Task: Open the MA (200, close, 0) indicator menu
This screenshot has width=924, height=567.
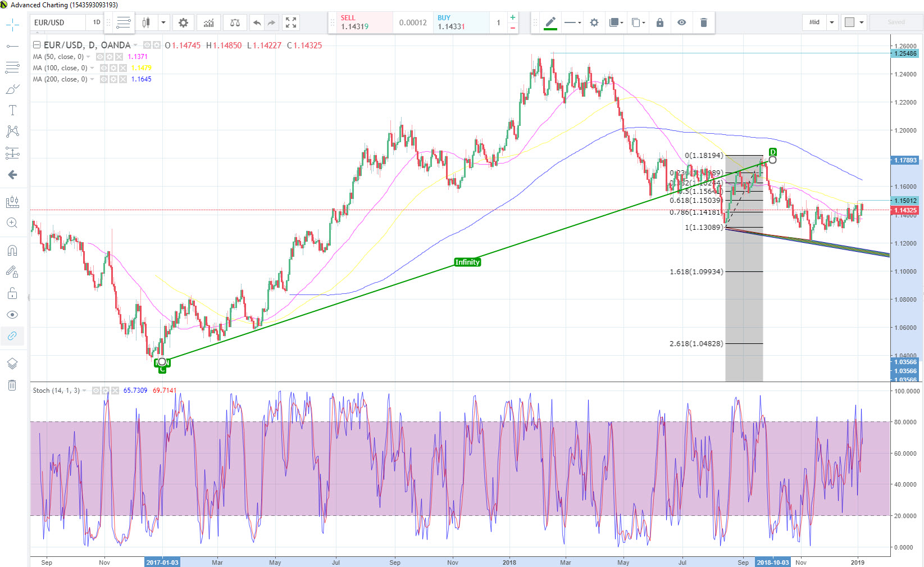Action: click(93, 79)
